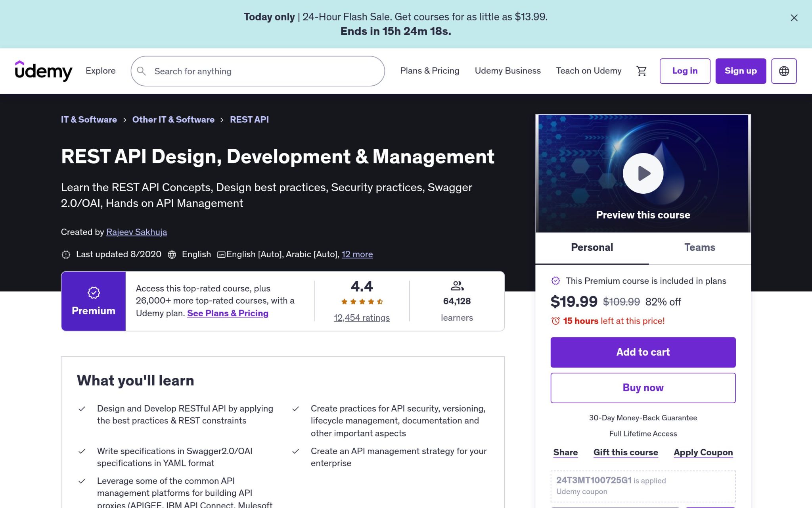Click breadcrumb chevron before REST API
The width and height of the screenshot is (812, 508).
click(x=222, y=120)
